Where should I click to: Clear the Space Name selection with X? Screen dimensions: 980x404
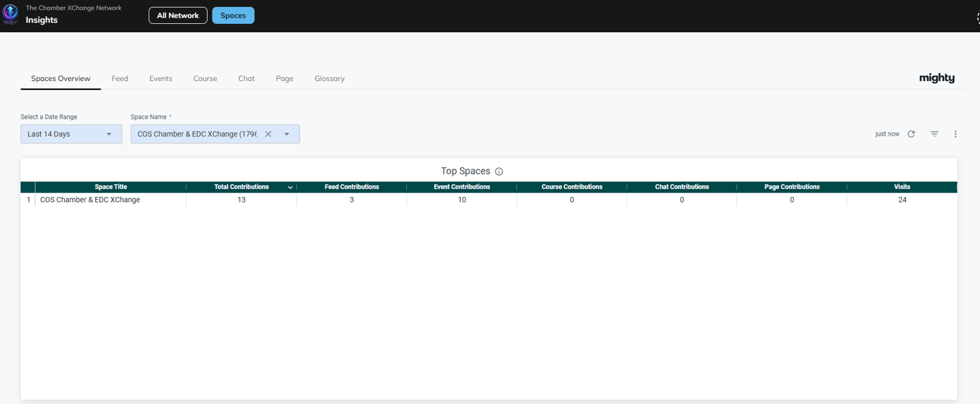click(x=268, y=134)
